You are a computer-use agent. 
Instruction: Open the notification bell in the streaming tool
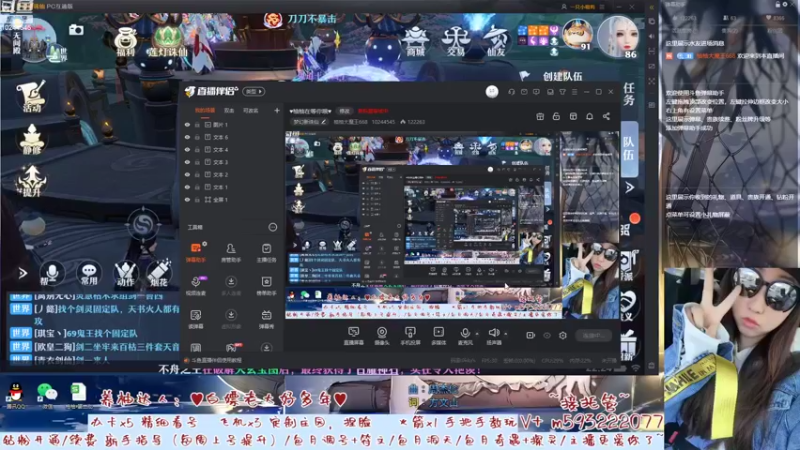pyautogui.click(x=589, y=116)
